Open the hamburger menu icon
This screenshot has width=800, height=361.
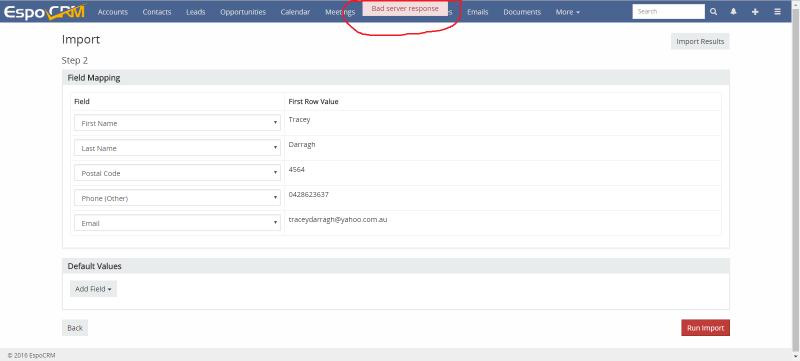[x=777, y=12]
